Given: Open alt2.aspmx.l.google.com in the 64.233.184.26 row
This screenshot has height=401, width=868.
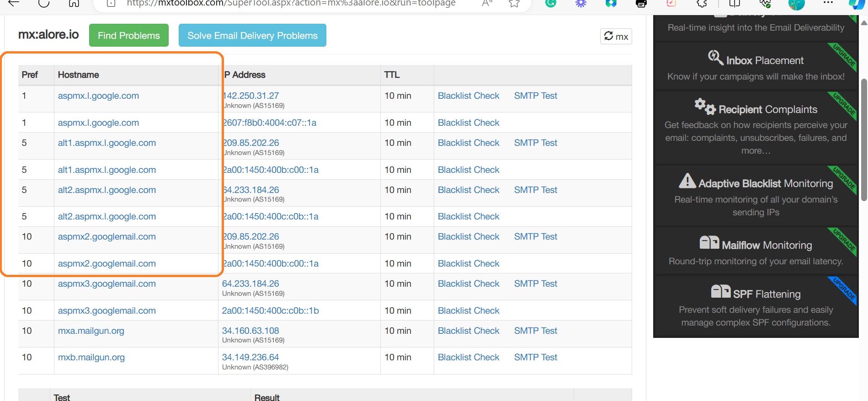Looking at the screenshot, I should point(107,190).
